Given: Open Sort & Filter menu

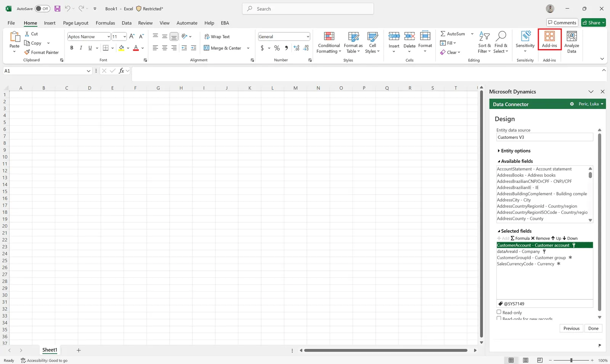Looking at the screenshot, I should tap(484, 42).
